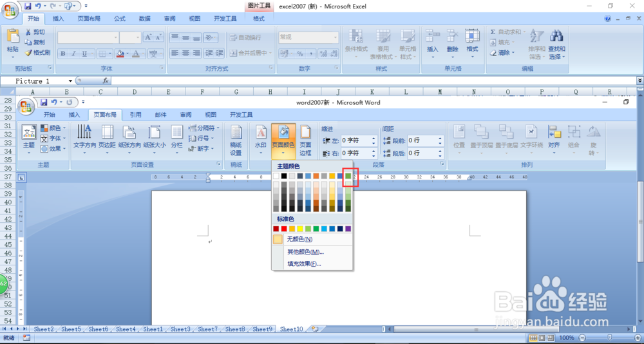644x344 pixels.
Task: Switch to Page Layout view in the Excel status bar
Action: tap(541, 338)
